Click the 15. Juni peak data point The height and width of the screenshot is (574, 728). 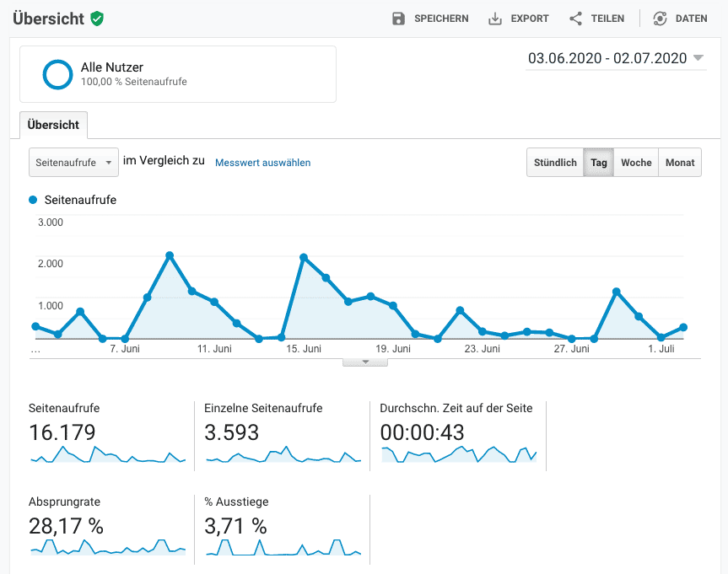304,257
